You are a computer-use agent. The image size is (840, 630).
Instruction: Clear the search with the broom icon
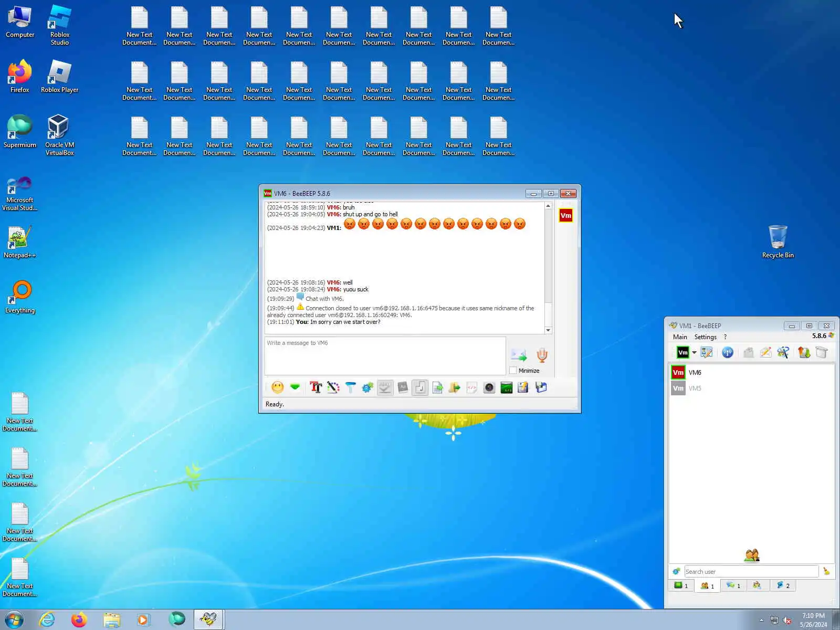[x=826, y=571]
